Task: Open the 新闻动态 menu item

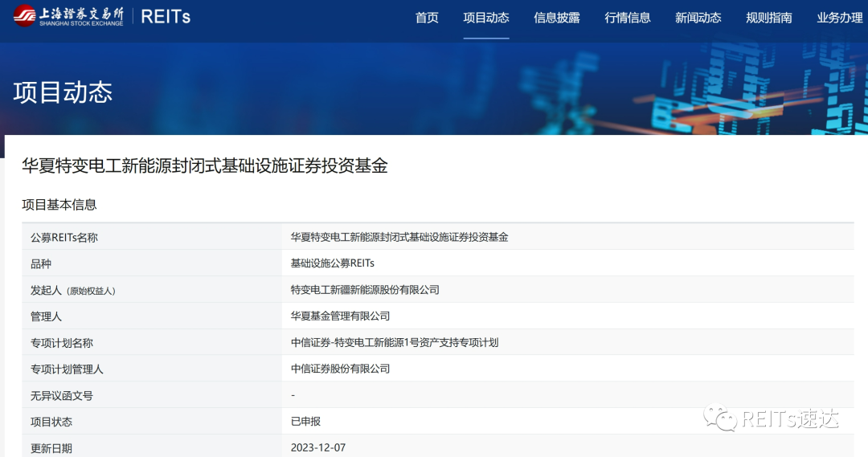Action: [x=698, y=18]
